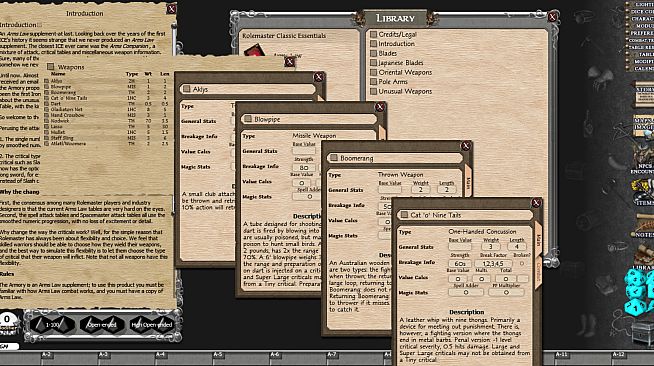The width and height of the screenshot is (654, 366).
Task: Open the treasure chest icon in sidebar
Action: [x=644, y=333]
